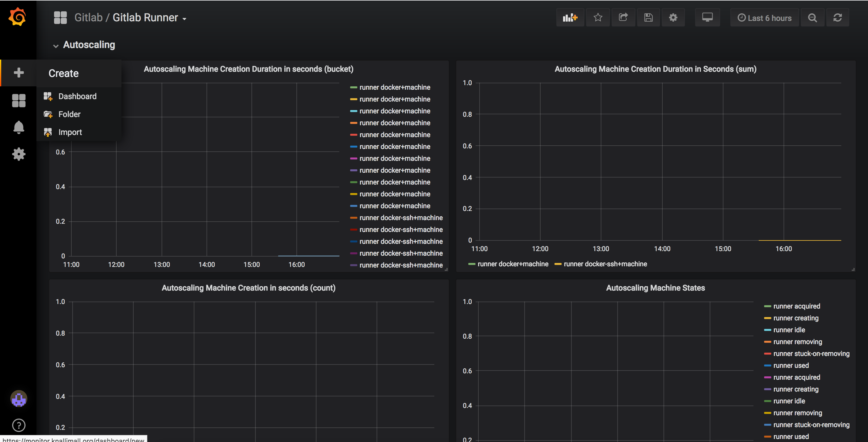Zoom out time range with magnifier icon
The height and width of the screenshot is (442, 868).
(812, 18)
